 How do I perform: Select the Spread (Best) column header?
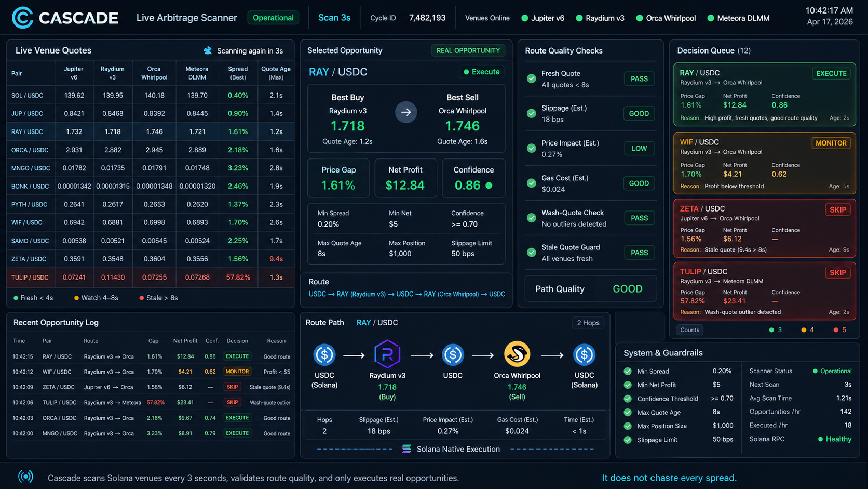coord(238,73)
